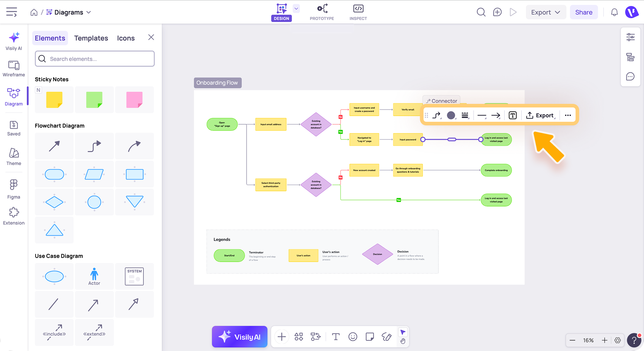Open the connector line thickness option
Screen dimensions: 644x351
point(465,115)
